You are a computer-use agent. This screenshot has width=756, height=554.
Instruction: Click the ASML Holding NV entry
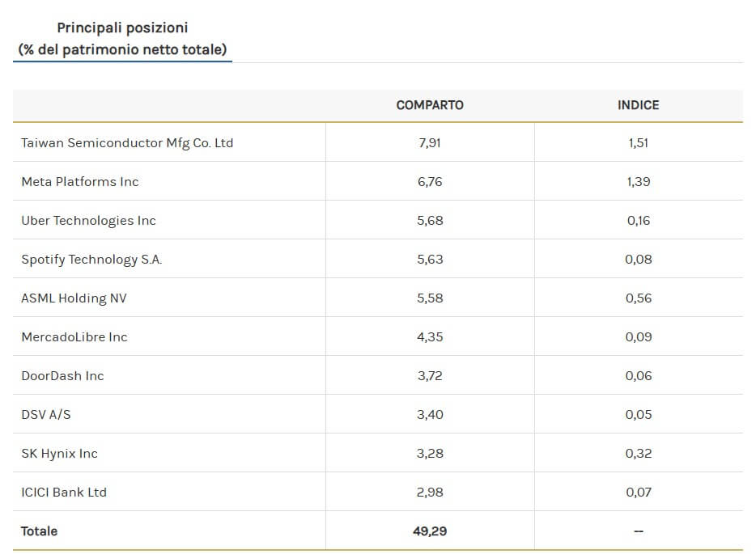pos(76,298)
